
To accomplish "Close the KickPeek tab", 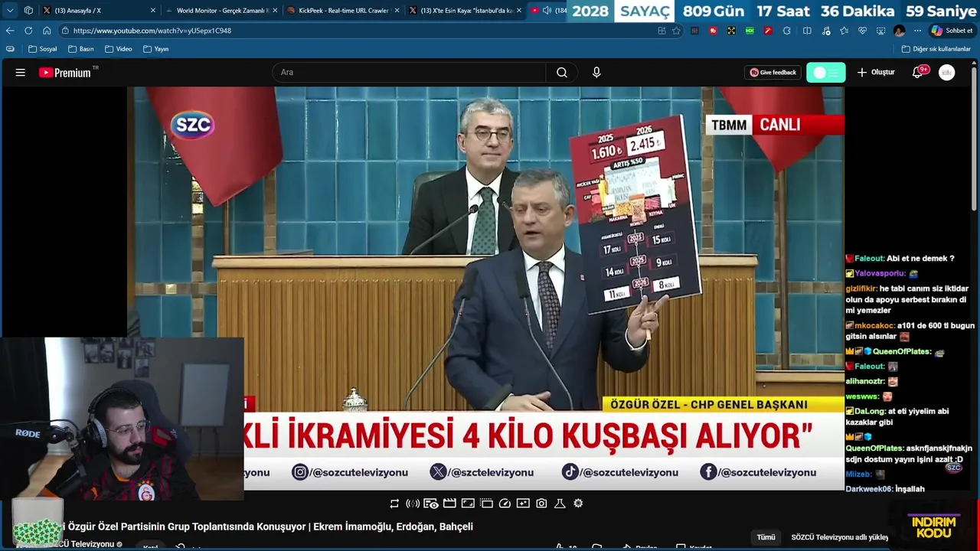I will pos(397,11).
